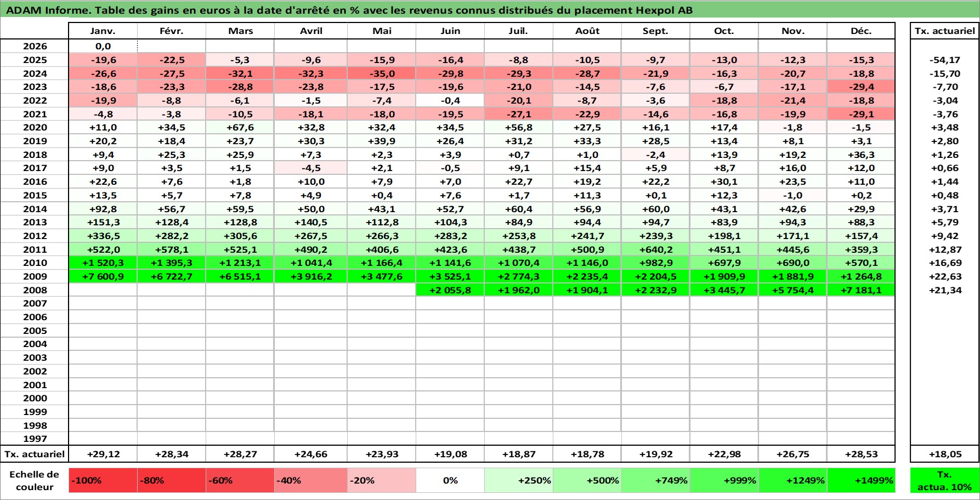Click the Sept. column header
980x500 pixels.
pyautogui.click(x=656, y=31)
